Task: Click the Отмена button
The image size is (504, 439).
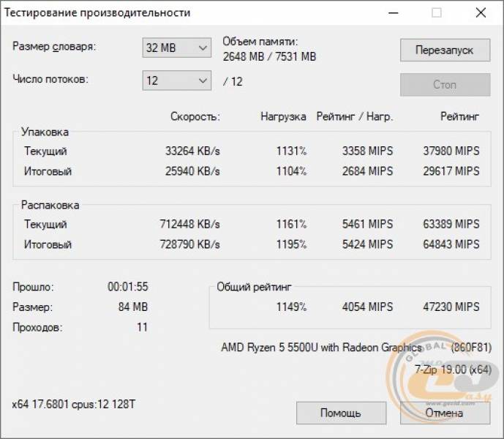Action: click(445, 413)
